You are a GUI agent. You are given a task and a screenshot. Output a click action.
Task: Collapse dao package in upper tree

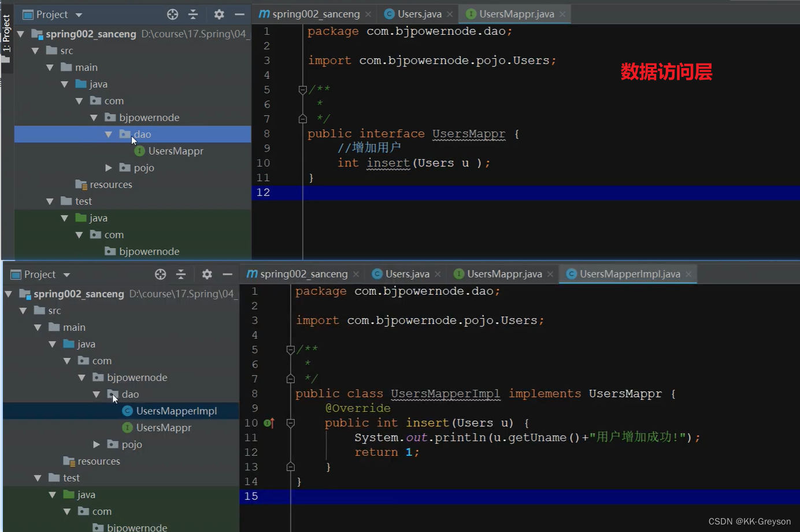click(x=108, y=135)
